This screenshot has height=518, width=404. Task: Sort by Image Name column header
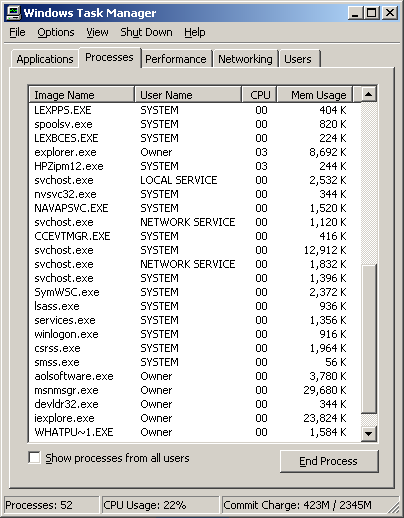[x=82, y=95]
